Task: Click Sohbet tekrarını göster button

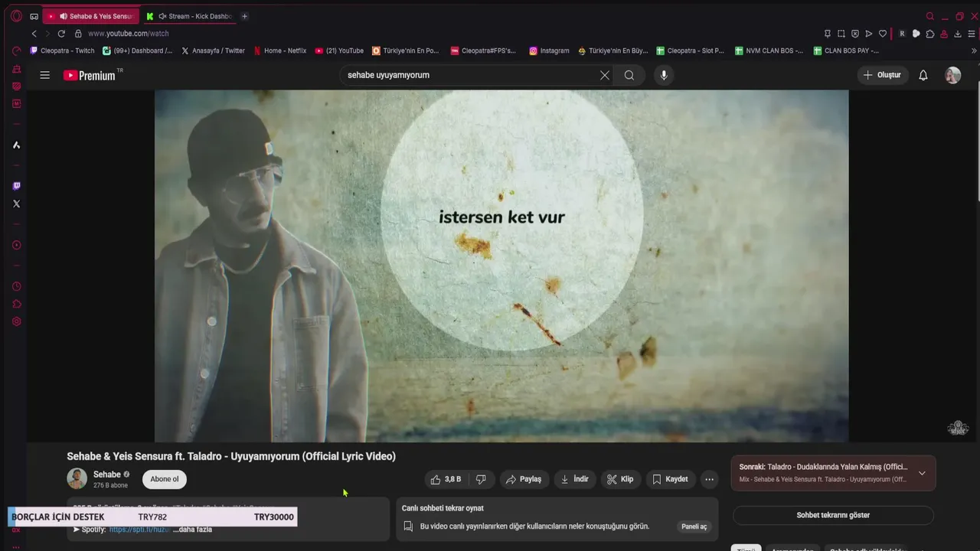Action: point(833,515)
